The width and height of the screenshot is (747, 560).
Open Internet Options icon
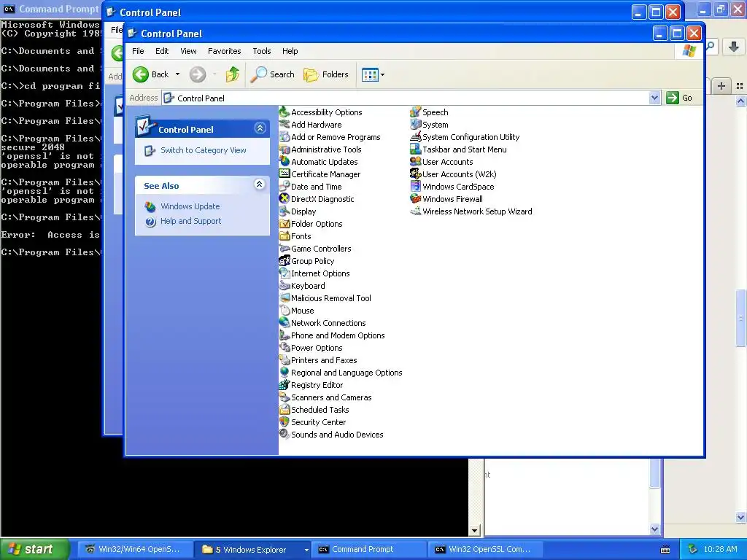(x=285, y=273)
